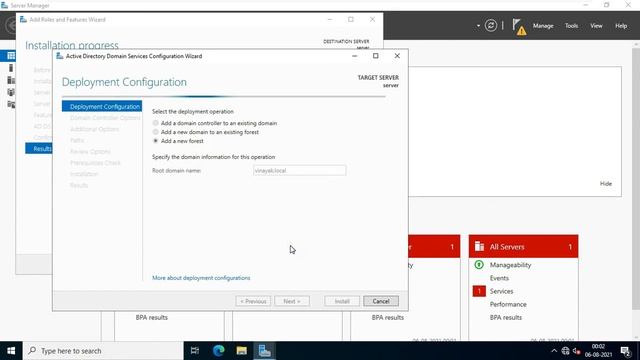Open the View menu in Server Manager
The width and height of the screenshot is (640, 360).
pos(596,26)
